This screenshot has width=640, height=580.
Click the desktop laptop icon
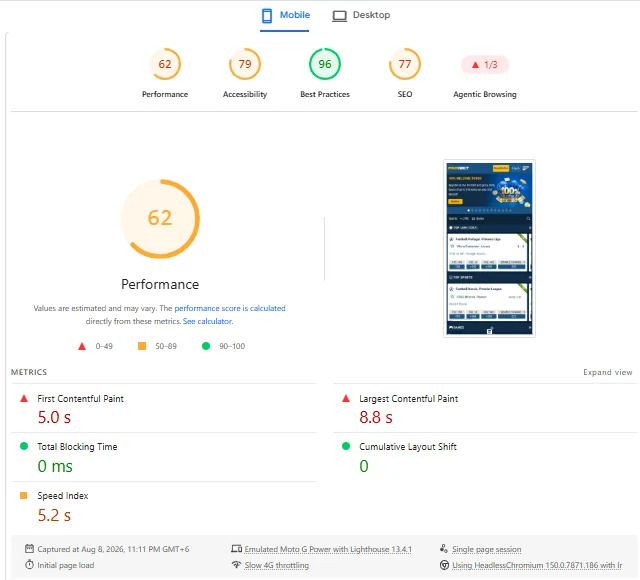(339, 16)
